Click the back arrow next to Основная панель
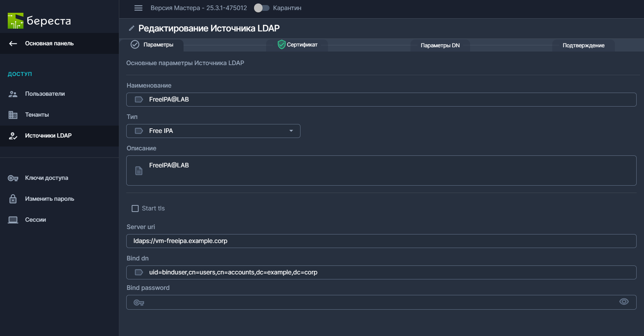This screenshot has height=336, width=644. [13, 44]
